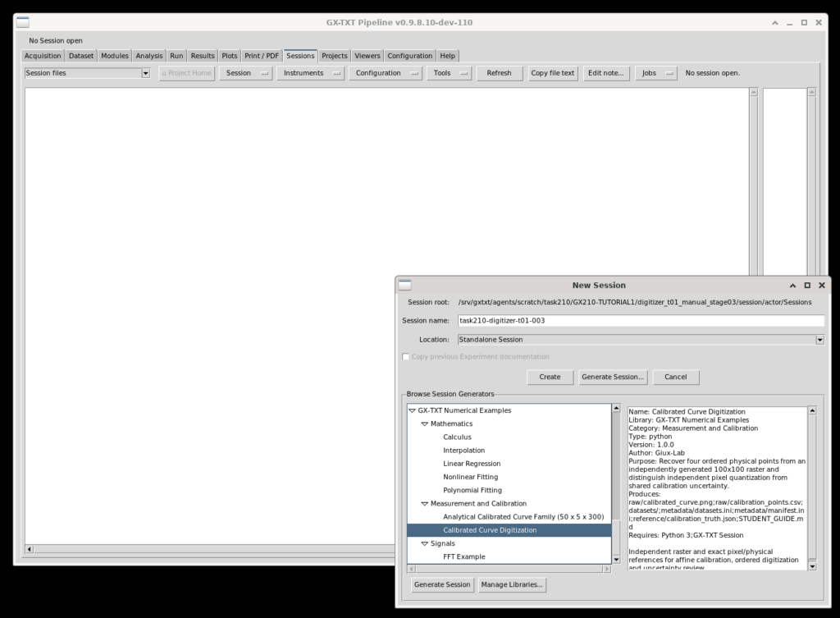
Task: Collapse the Signals tree branch
Action: click(x=425, y=543)
